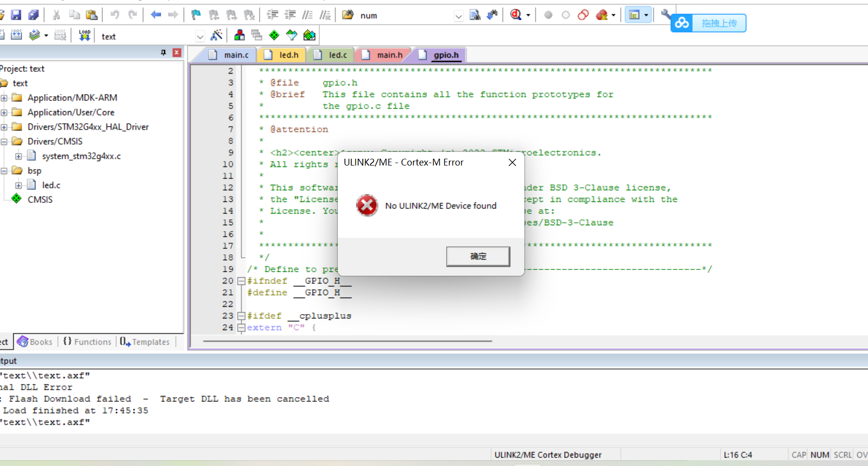
Task: Click the Kill all breakpoints icon
Action: (601, 15)
